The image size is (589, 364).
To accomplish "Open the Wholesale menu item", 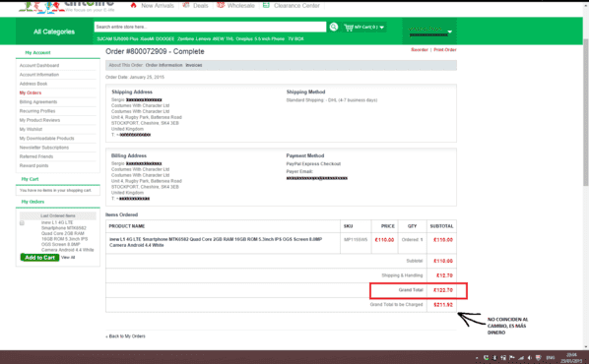I will coord(241,6).
